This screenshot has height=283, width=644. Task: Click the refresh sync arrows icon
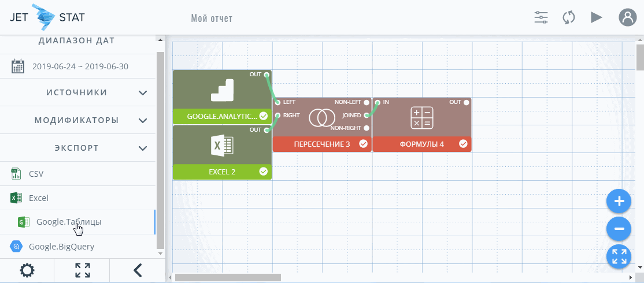tap(569, 17)
